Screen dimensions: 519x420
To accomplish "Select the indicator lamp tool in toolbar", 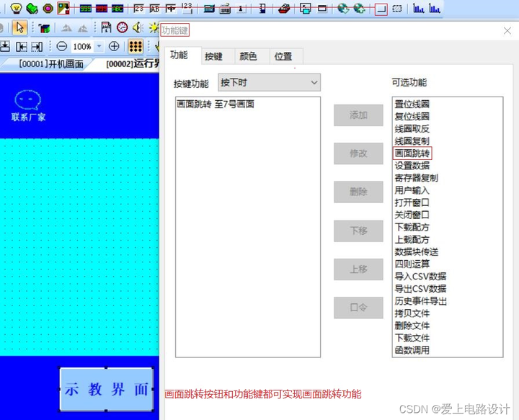I will pos(16,8).
